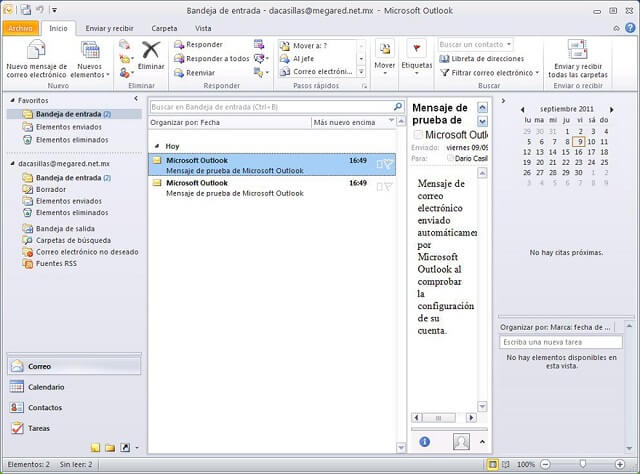Image resolution: width=640 pixels, height=474 pixels.
Task: Minimize the navigation pane arrow
Action: (x=136, y=98)
